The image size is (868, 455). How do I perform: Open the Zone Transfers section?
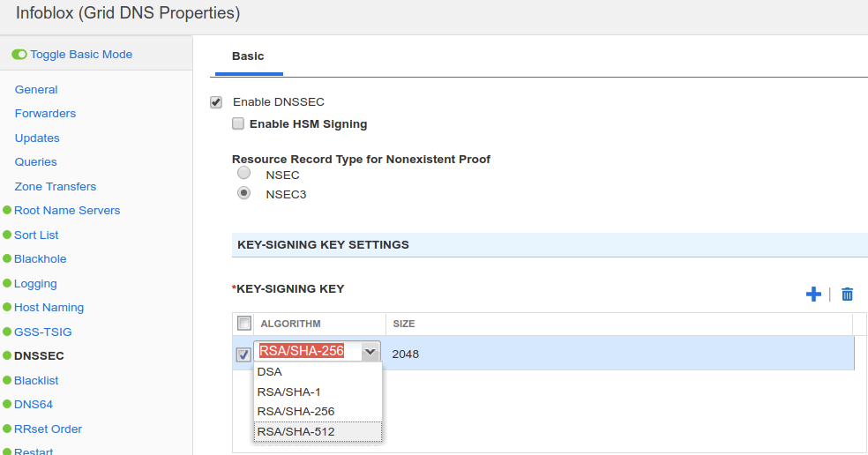pyautogui.click(x=56, y=187)
